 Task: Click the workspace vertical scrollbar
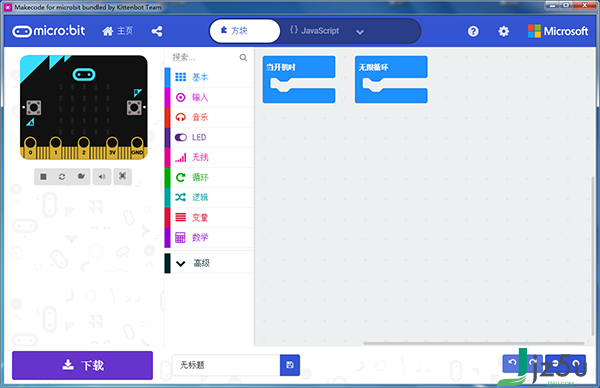click(593, 255)
